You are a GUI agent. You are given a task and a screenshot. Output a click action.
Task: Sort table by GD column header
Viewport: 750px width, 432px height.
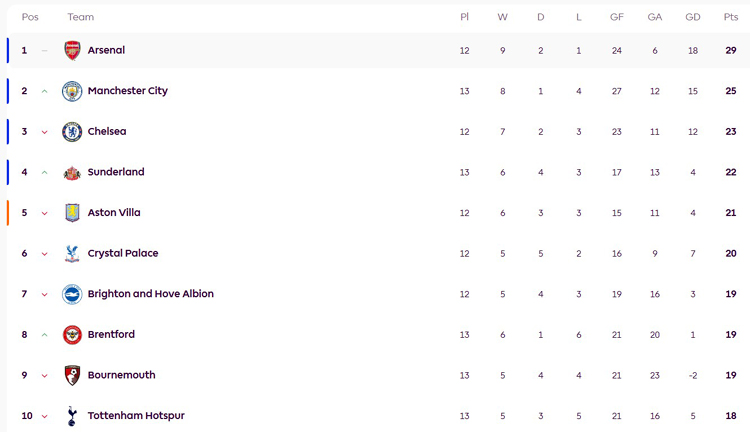[x=693, y=17]
